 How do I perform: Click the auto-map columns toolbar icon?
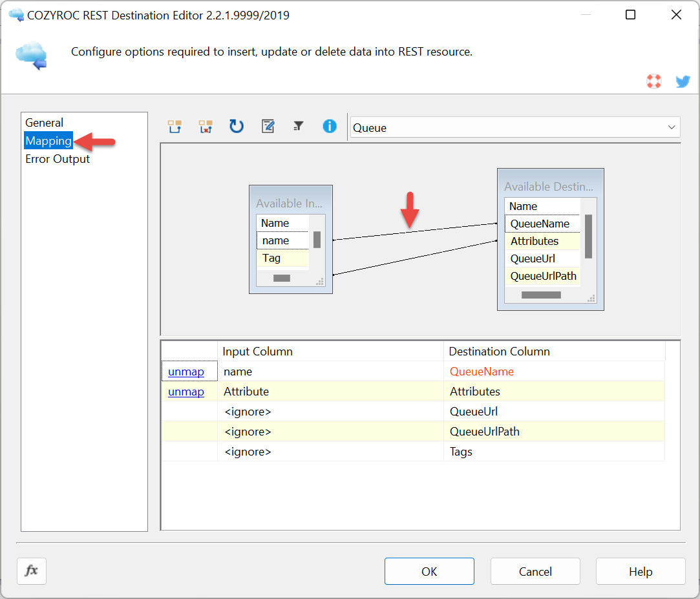[175, 127]
